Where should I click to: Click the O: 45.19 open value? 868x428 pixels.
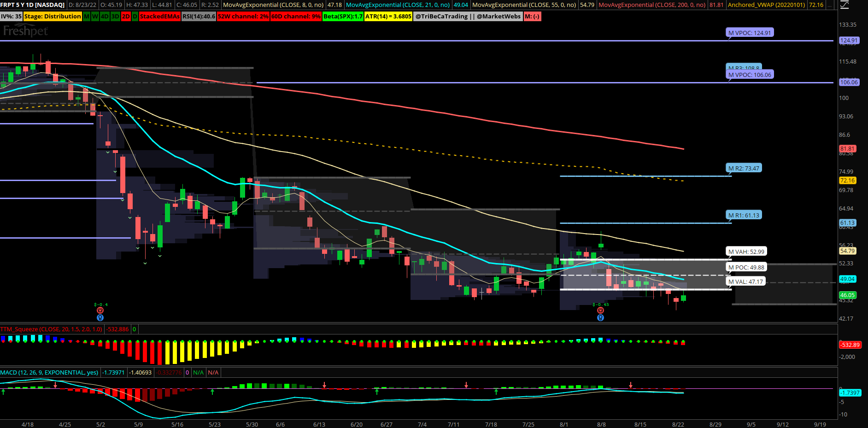tap(111, 5)
